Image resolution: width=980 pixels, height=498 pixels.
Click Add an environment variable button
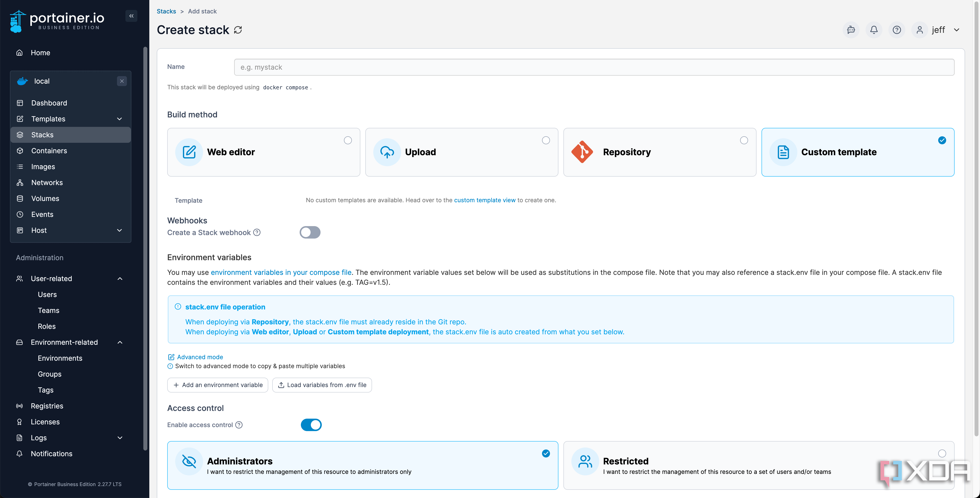tap(218, 385)
